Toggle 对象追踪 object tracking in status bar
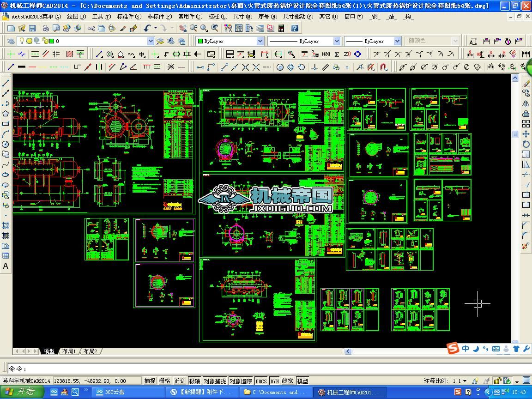The height and width of the screenshot is (399, 532). [241, 381]
